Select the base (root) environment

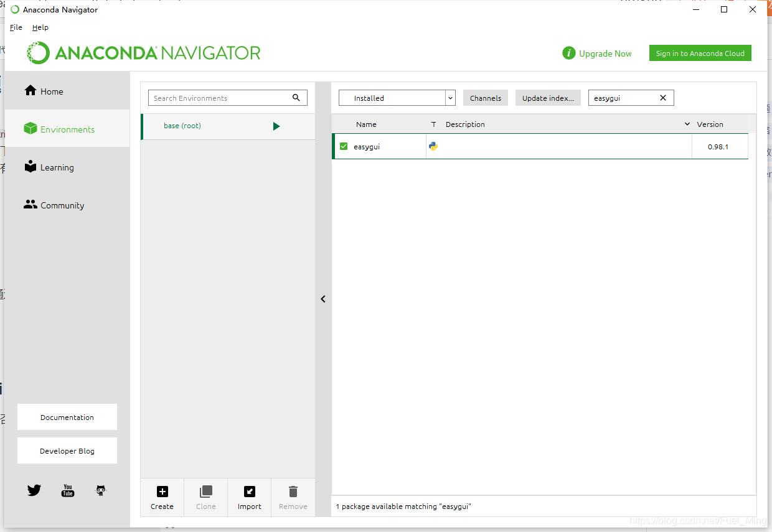[x=228, y=126]
